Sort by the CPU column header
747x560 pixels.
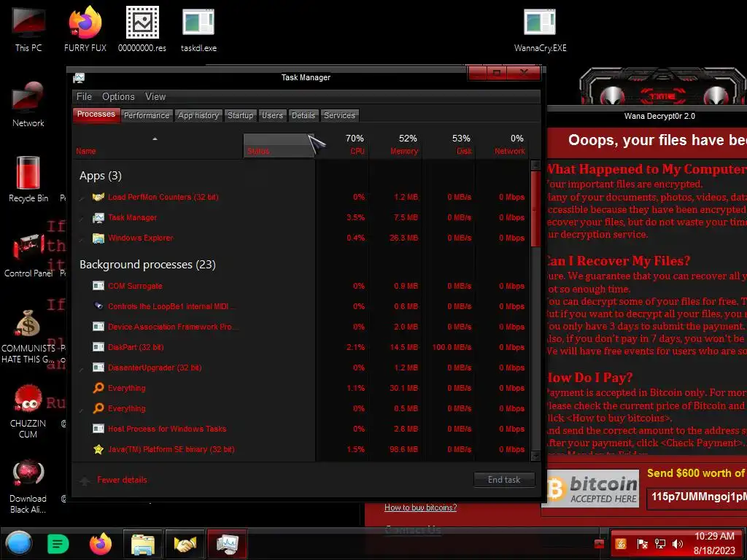pos(343,145)
